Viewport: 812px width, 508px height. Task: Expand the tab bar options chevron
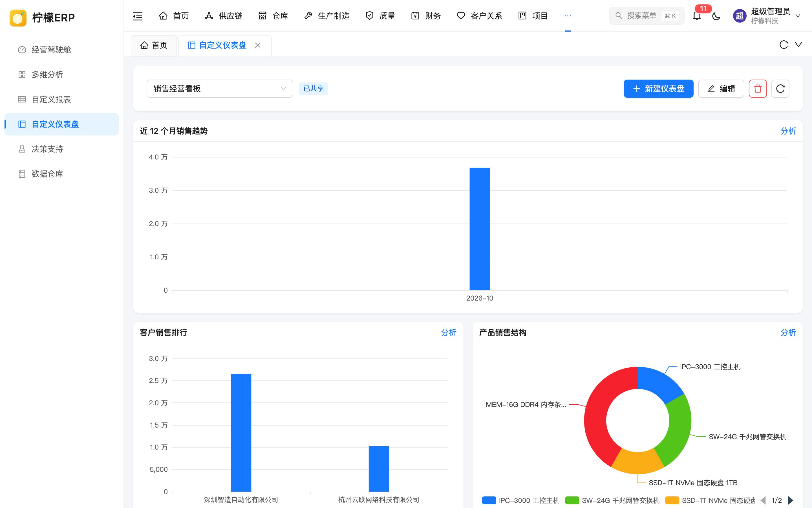point(798,45)
